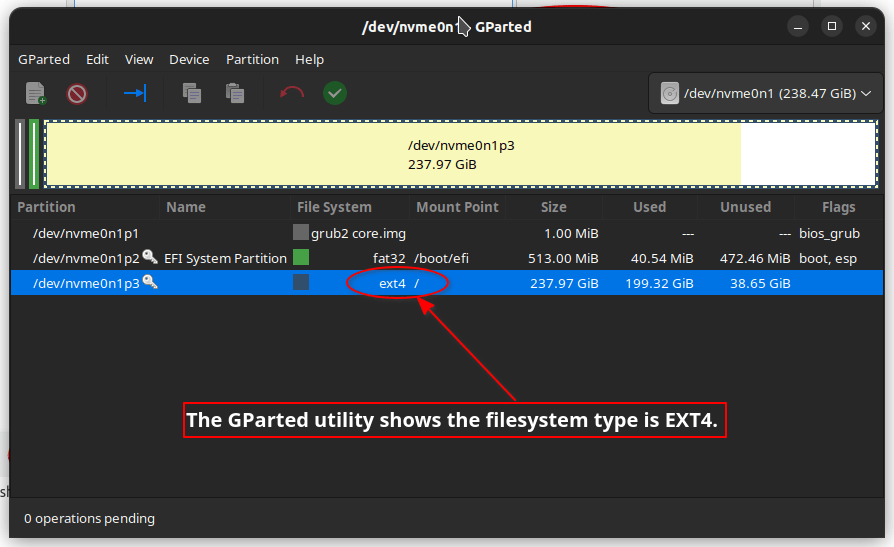
Task: Click the Name column header
Action: [x=225, y=207]
